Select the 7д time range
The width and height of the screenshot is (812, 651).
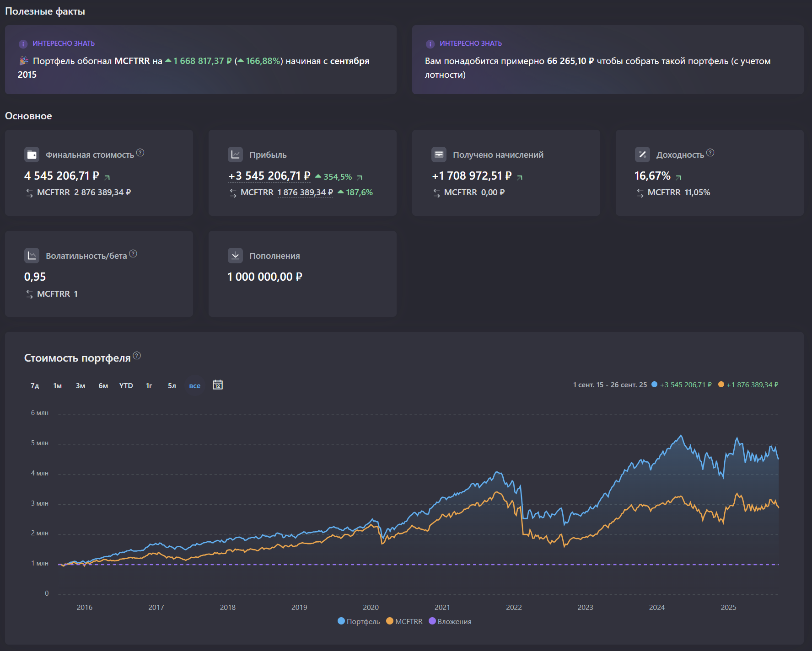click(x=35, y=386)
